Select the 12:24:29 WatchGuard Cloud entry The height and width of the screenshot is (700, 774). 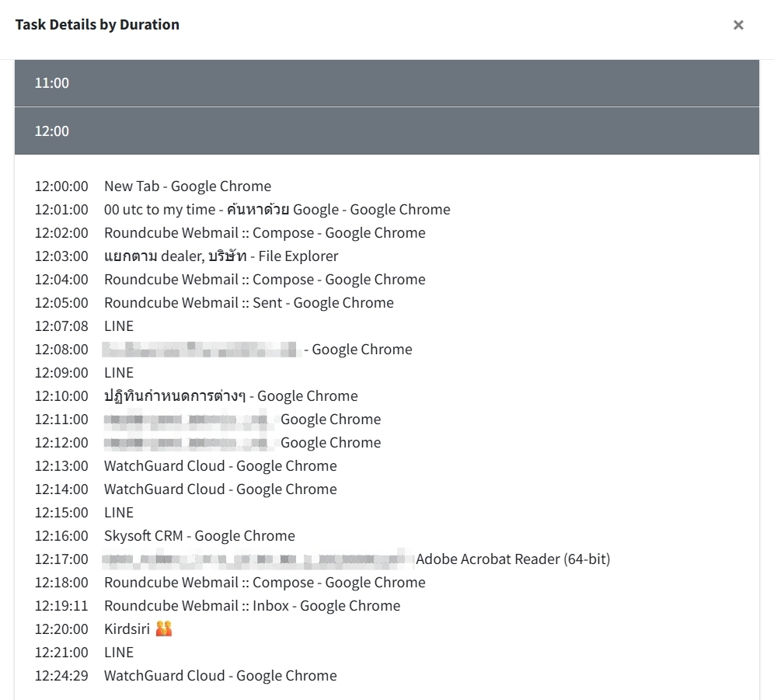[x=186, y=675]
